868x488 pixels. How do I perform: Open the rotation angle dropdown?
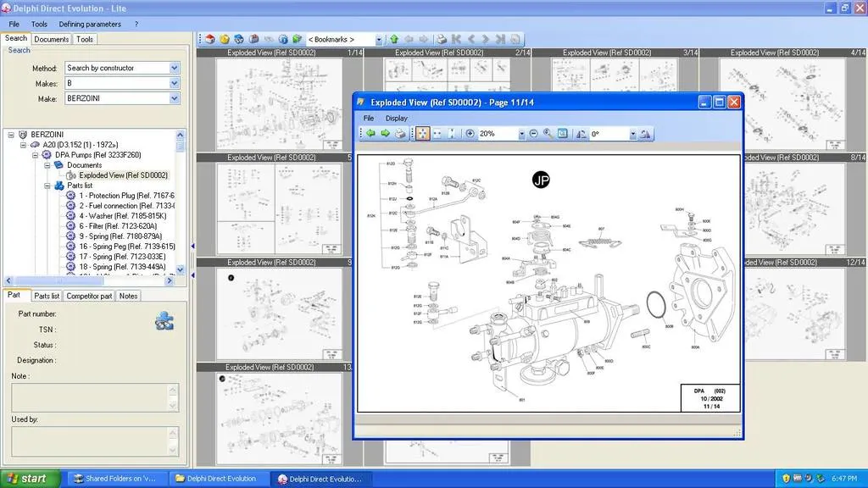(x=632, y=134)
